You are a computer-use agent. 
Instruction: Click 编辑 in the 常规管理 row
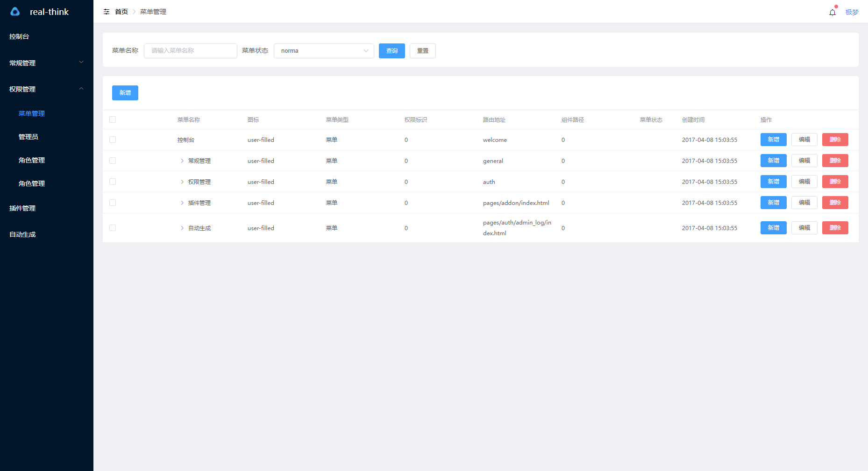coord(804,161)
